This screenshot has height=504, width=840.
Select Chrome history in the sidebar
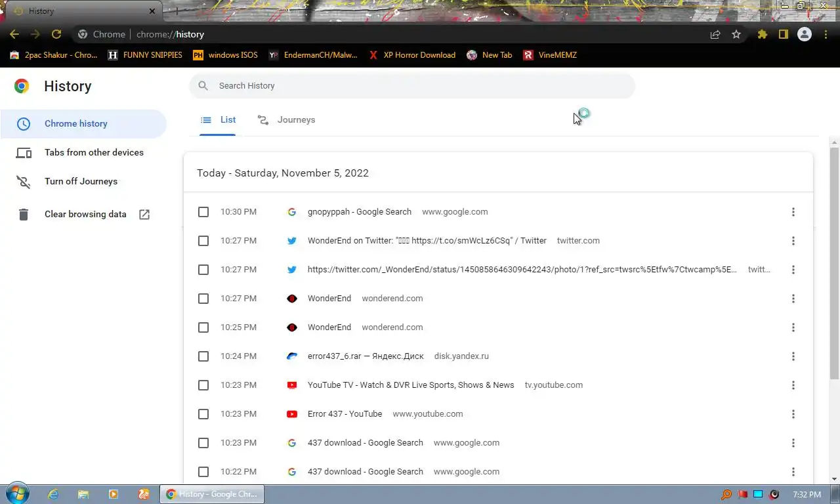point(83,123)
